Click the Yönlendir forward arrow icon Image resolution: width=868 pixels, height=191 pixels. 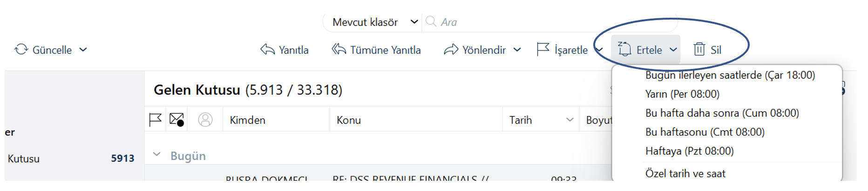[451, 49]
